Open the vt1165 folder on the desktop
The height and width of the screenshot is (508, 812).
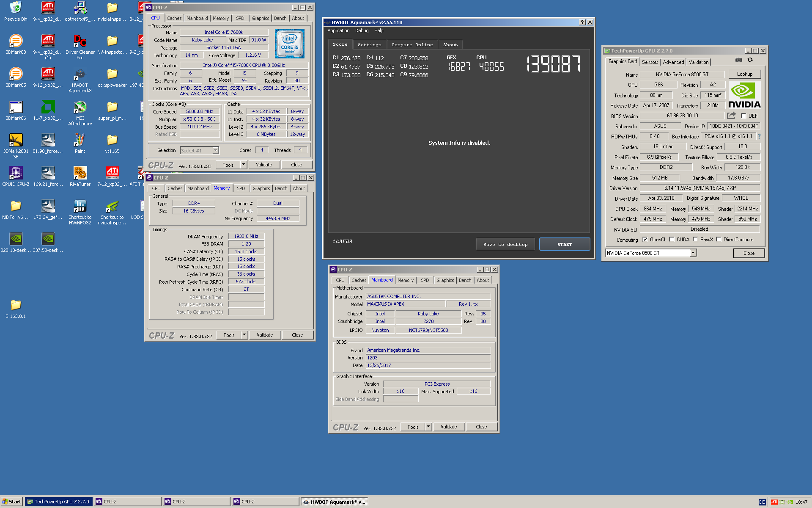112,143
